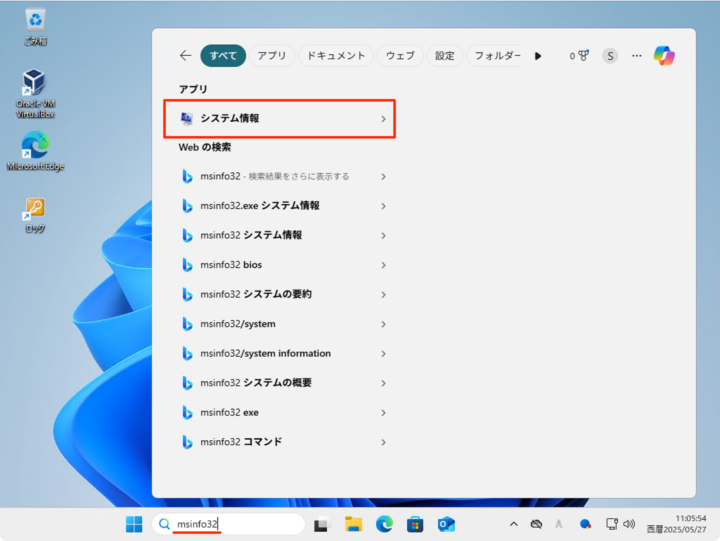Expand chevron for msinfo32 システムの概要
The width and height of the screenshot is (720, 541).
[x=383, y=383]
